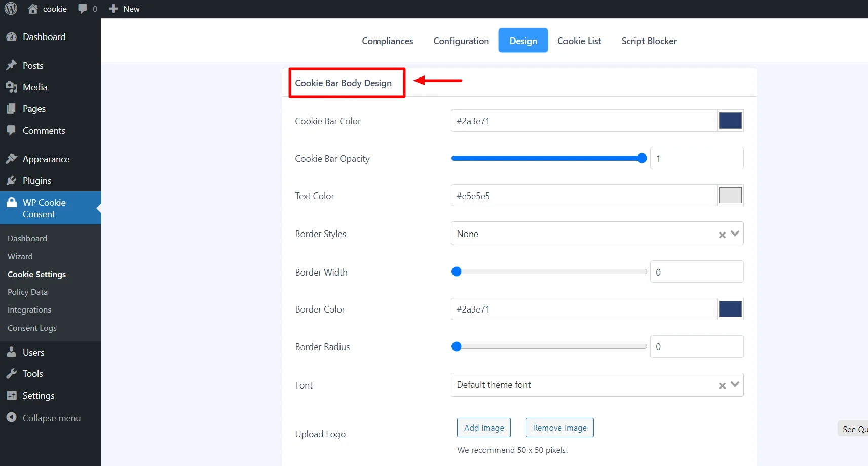
Task: Open the Cookie List tab
Action: pos(579,41)
